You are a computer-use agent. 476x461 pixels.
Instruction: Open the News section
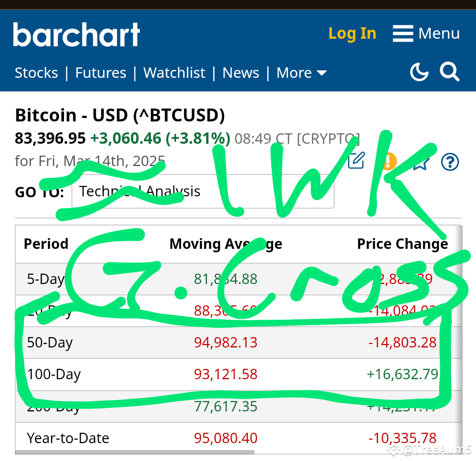[241, 73]
